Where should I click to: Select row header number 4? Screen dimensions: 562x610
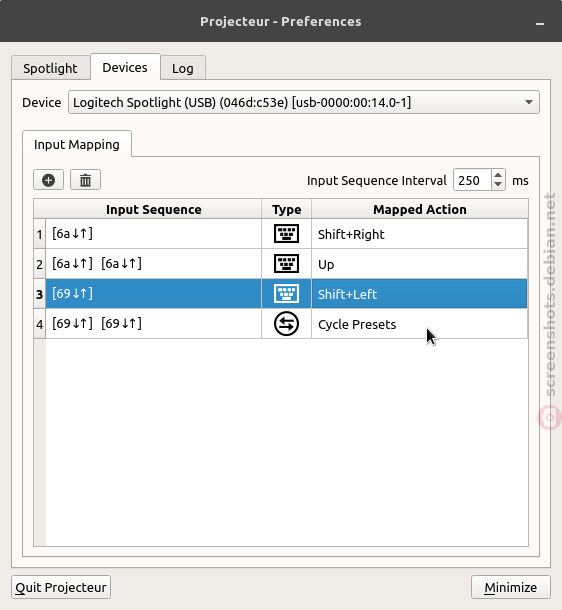click(x=40, y=324)
